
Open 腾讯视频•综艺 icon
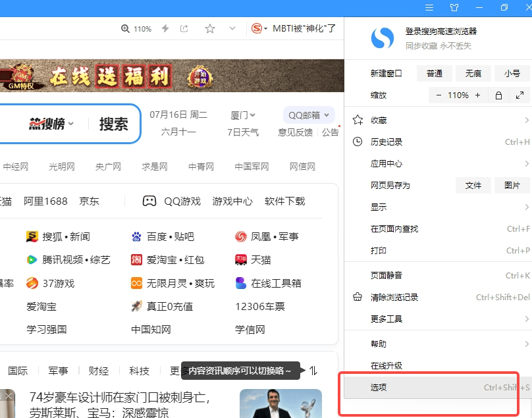tap(32, 260)
